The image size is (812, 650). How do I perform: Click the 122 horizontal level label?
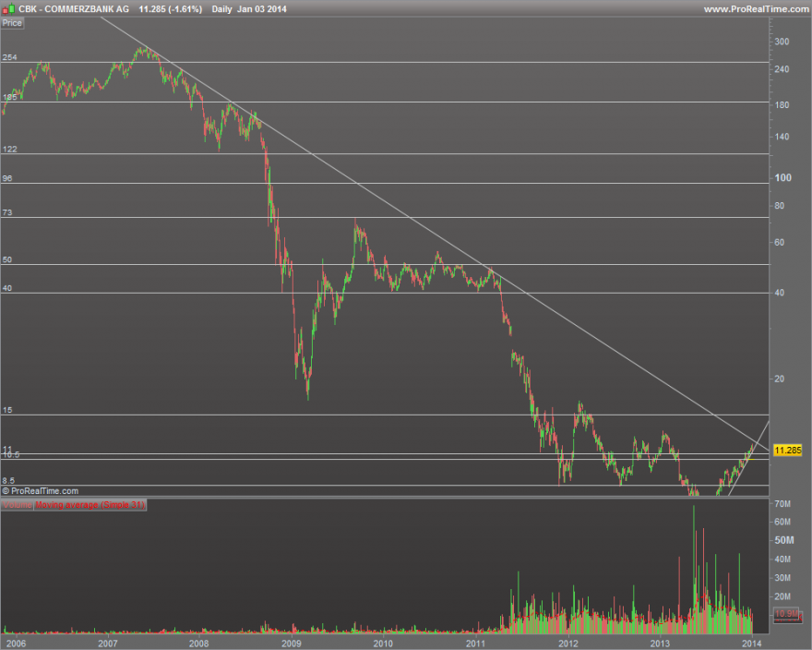point(9,150)
